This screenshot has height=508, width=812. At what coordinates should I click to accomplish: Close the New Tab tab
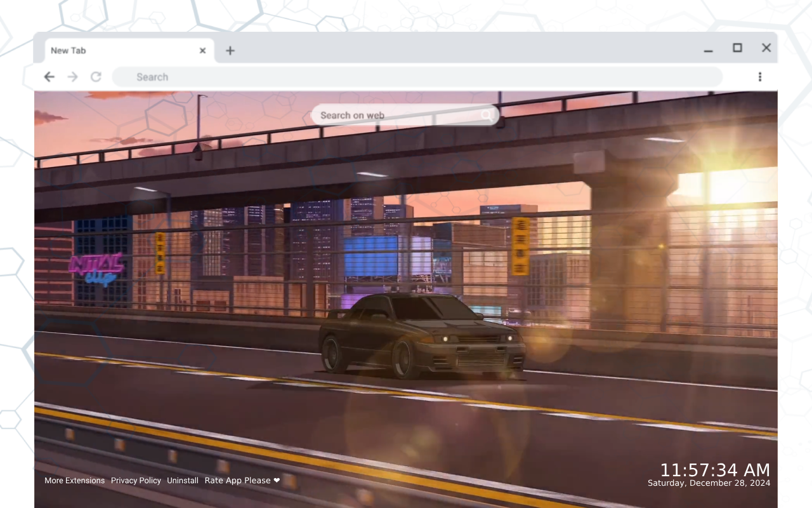(202, 51)
